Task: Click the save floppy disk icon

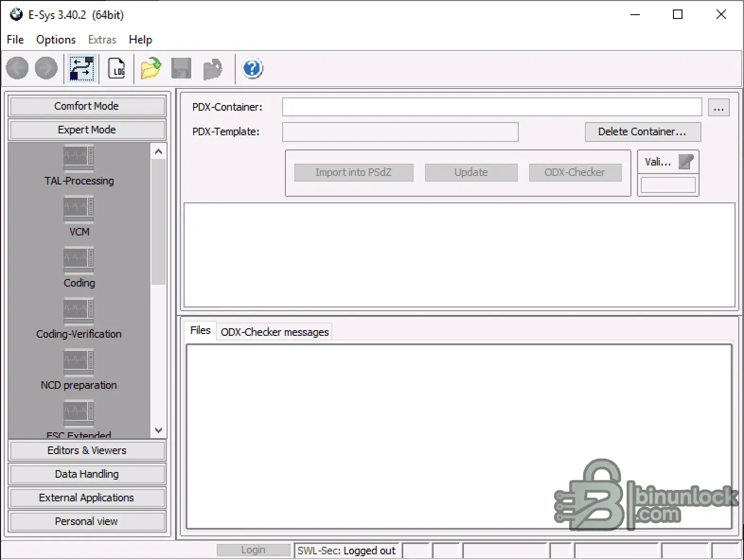Action: click(181, 69)
